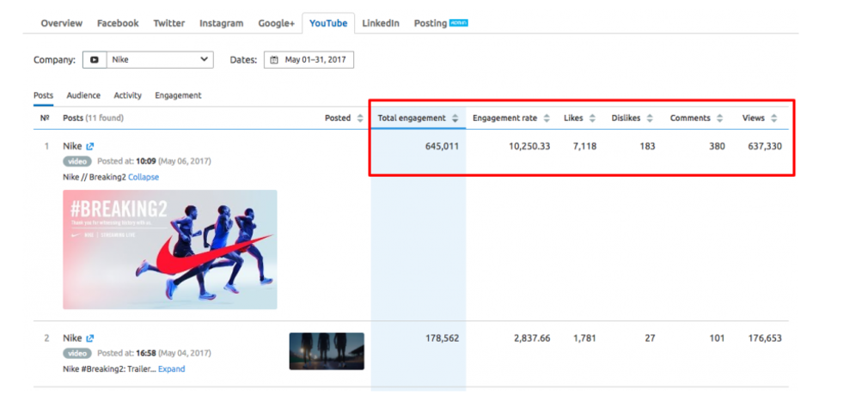868x395 pixels.
Task: Switch to the LinkedIn tab
Action: 381,23
